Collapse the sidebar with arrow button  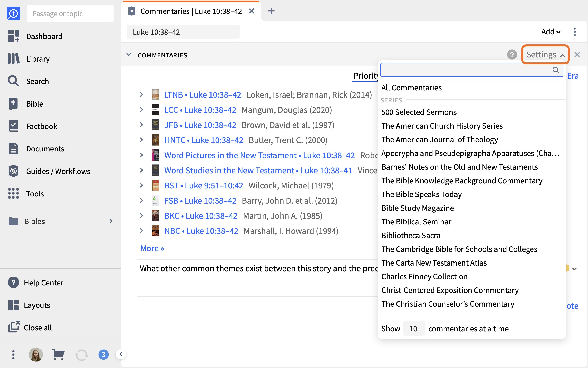tap(121, 354)
